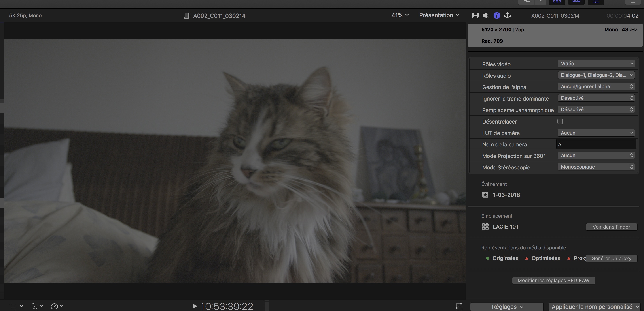Enable the Désentrelacer checkbox
644x311 pixels.
(x=560, y=121)
